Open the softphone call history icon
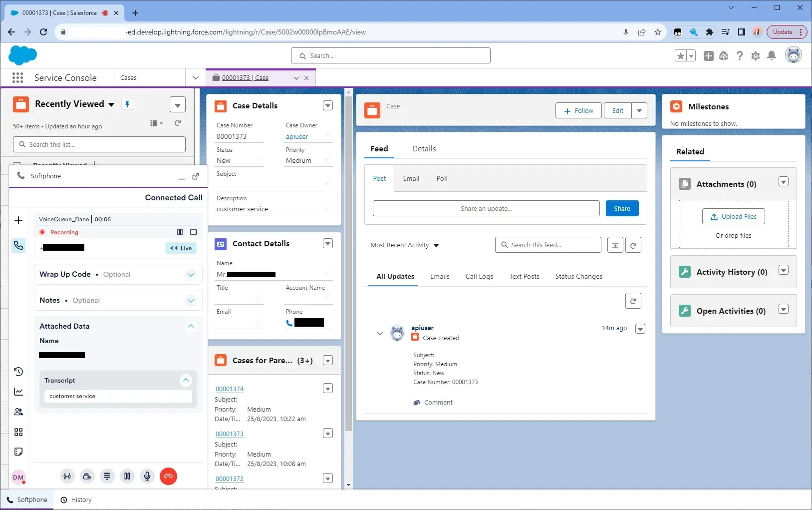The width and height of the screenshot is (812, 510). pyautogui.click(x=18, y=372)
